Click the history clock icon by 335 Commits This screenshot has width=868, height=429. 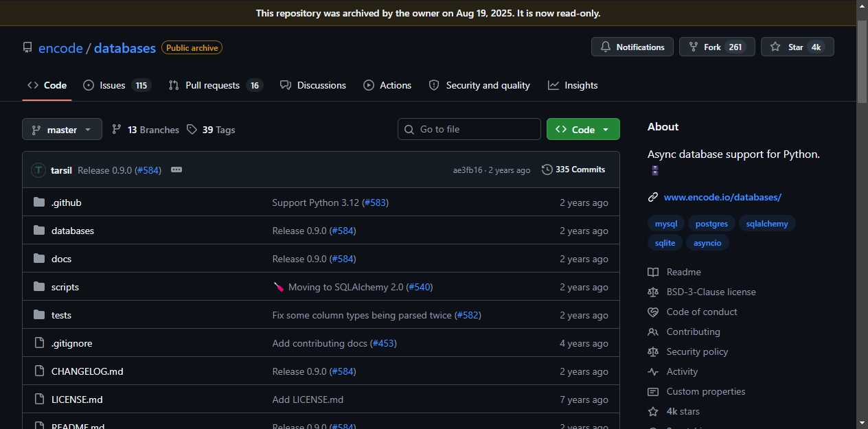pos(547,170)
